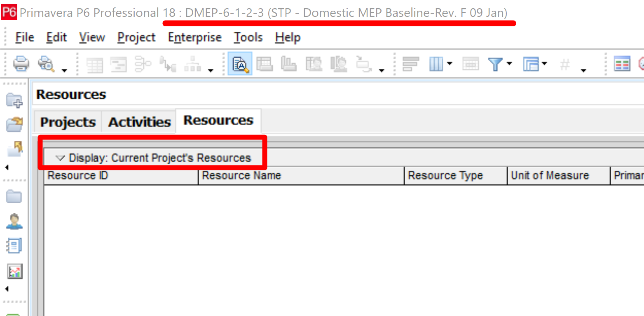644x316 pixels.
Task: Click the folder-with-plus icon in left sidebar
Action: pyautogui.click(x=14, y=100)
